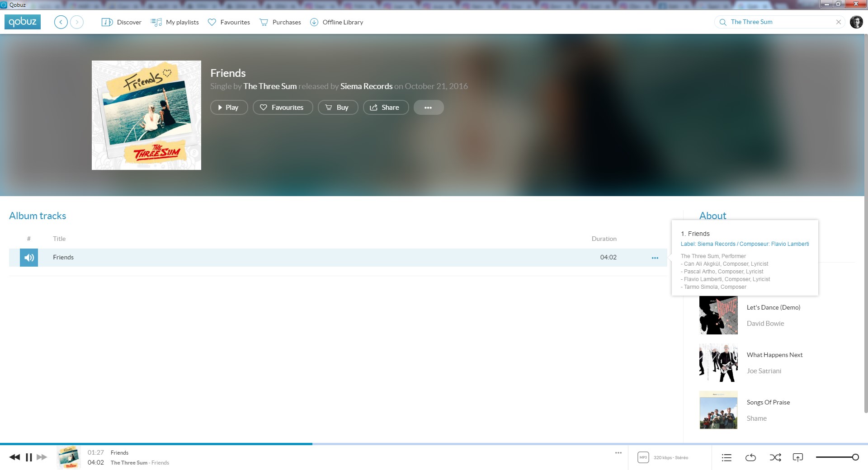Open the play queue list icon
The height and width of the screenshot is (470, 868).
[x=726, y=458]
